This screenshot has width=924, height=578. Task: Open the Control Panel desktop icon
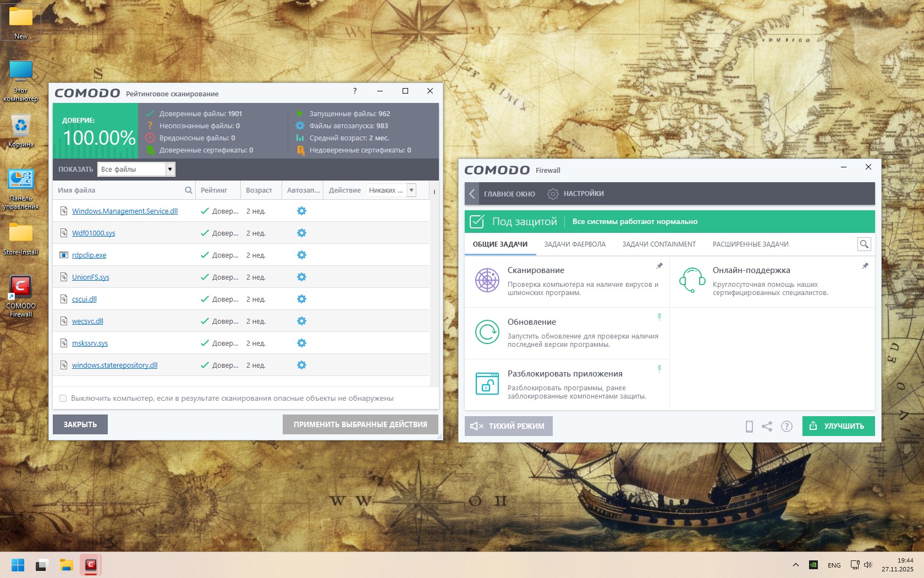(21, 190)
